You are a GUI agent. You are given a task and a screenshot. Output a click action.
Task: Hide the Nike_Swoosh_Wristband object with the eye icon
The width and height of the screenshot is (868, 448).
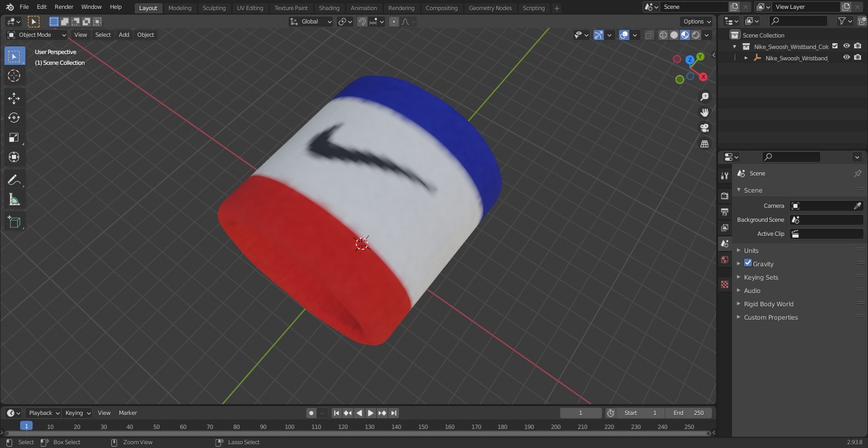pos(846,57)
